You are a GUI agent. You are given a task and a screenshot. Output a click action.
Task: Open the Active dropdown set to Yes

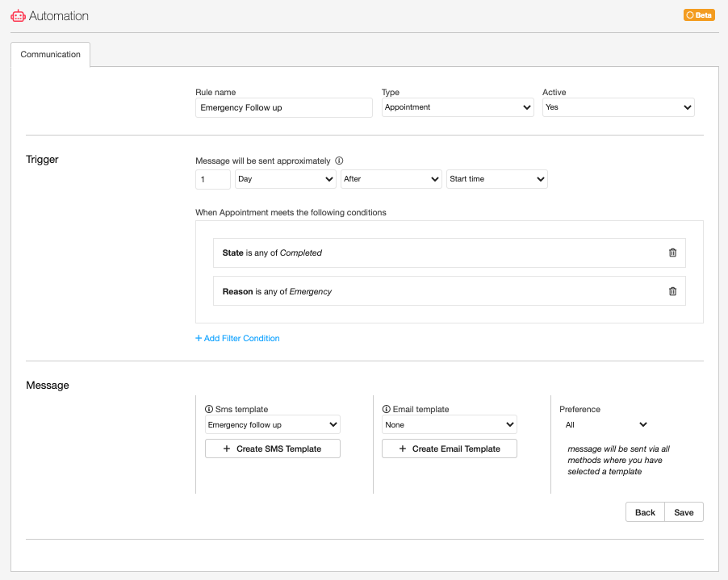(618, 107)
